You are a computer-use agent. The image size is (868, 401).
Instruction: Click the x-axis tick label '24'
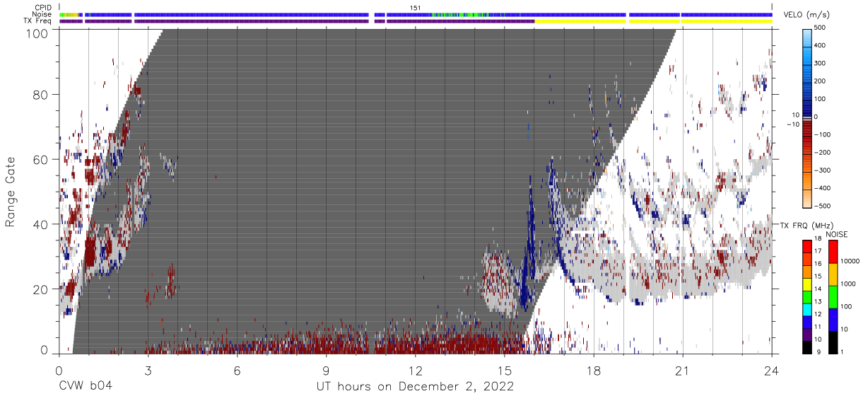(x=771, y=370)
